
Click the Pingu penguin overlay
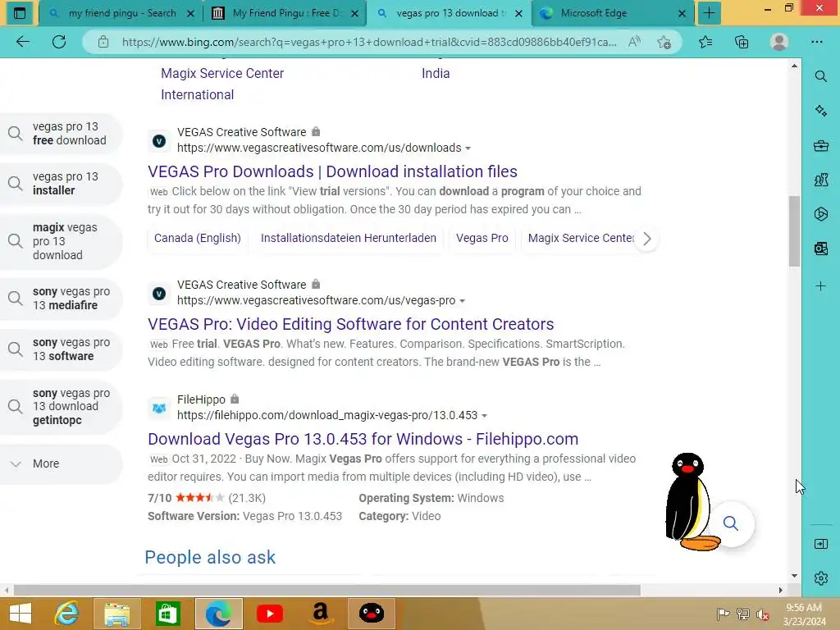click(691, 501)
